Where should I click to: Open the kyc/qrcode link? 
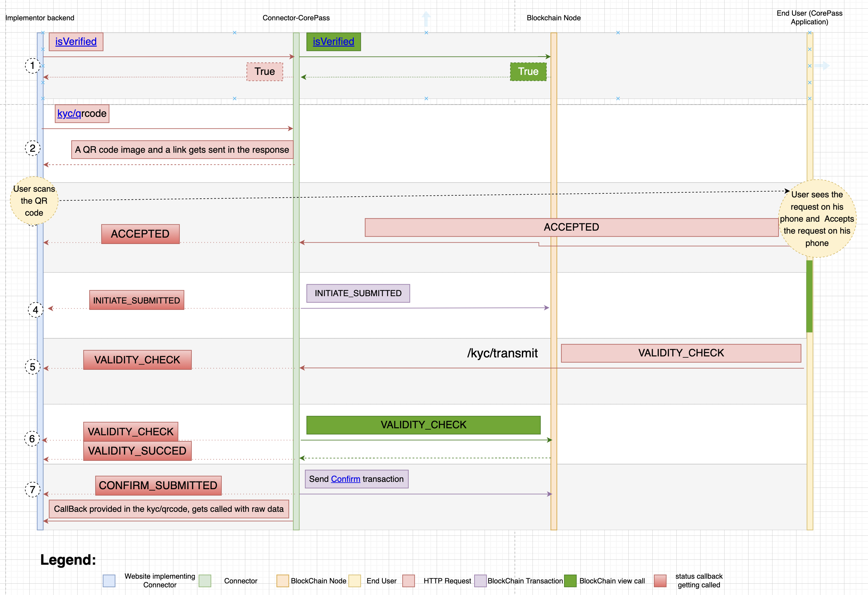click(69, 113)
